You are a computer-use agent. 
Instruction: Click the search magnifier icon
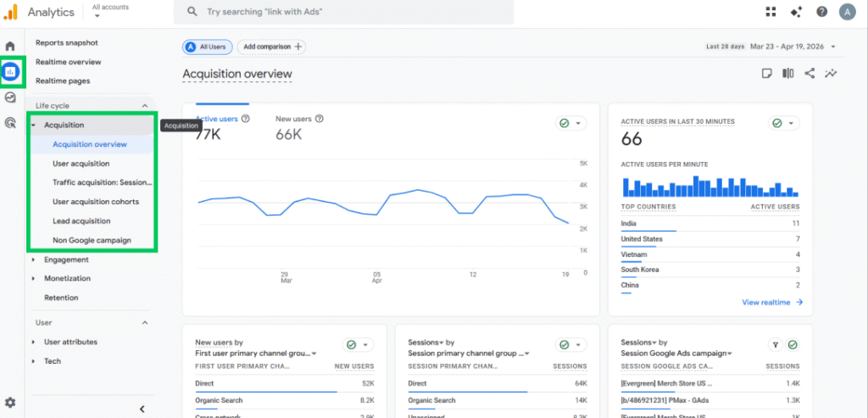click(192, 12)
